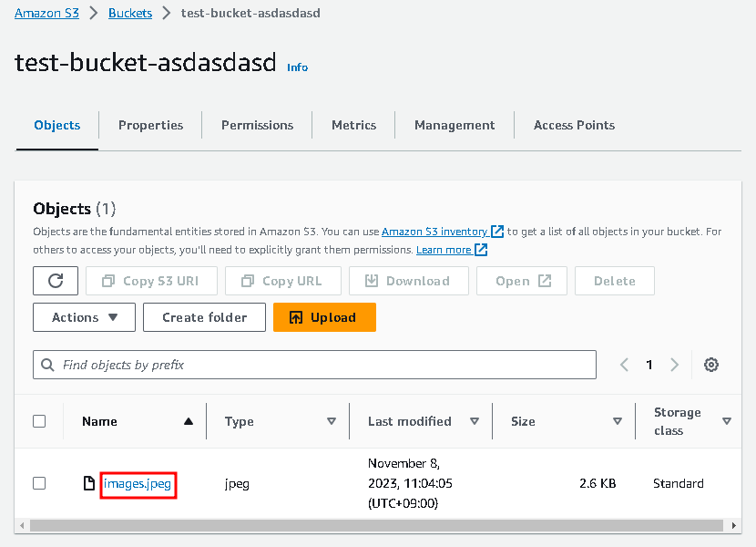
Task: Sort by Name column ascending arrow
Action: click(x=189, y=421)
